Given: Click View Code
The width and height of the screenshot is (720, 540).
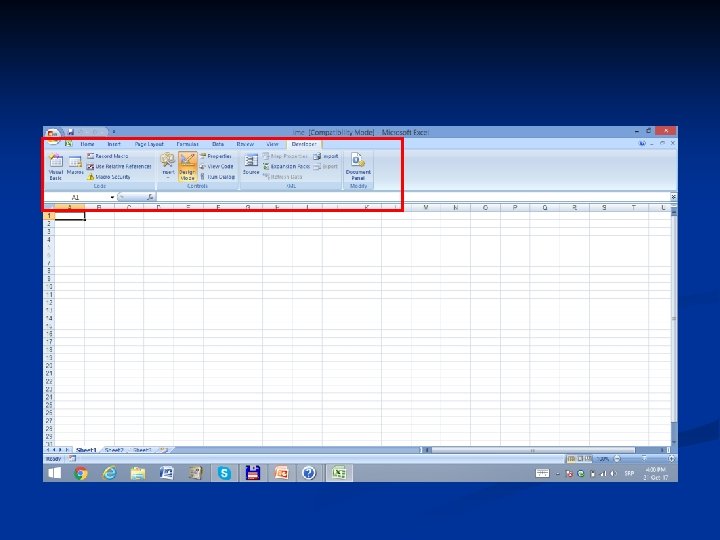Looking at the screenshot, I should click(x=217, y=166).
